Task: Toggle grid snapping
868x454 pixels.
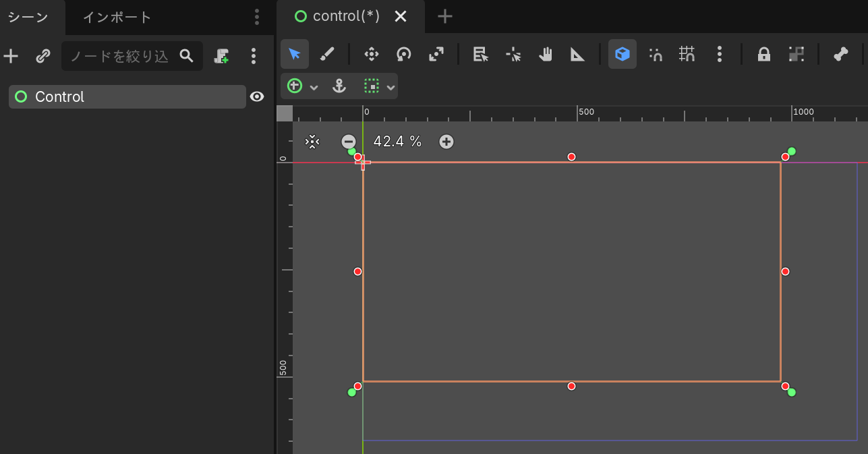Action: point(687,54)
